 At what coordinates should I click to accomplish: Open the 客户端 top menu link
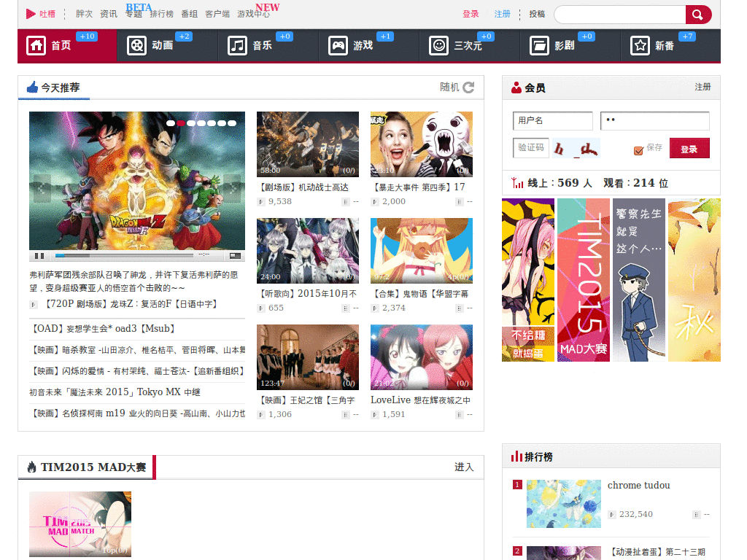[x=217, y=14]
